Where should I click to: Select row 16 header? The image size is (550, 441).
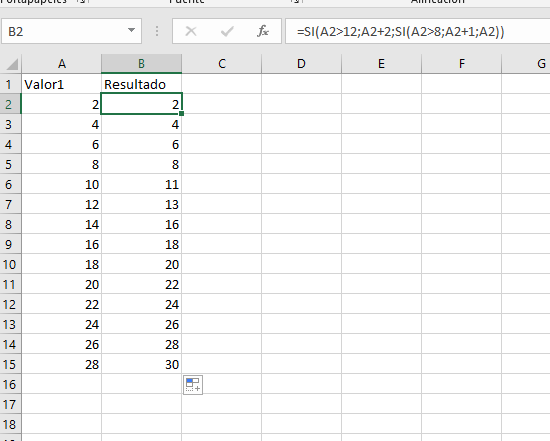[x=11, y=384]
